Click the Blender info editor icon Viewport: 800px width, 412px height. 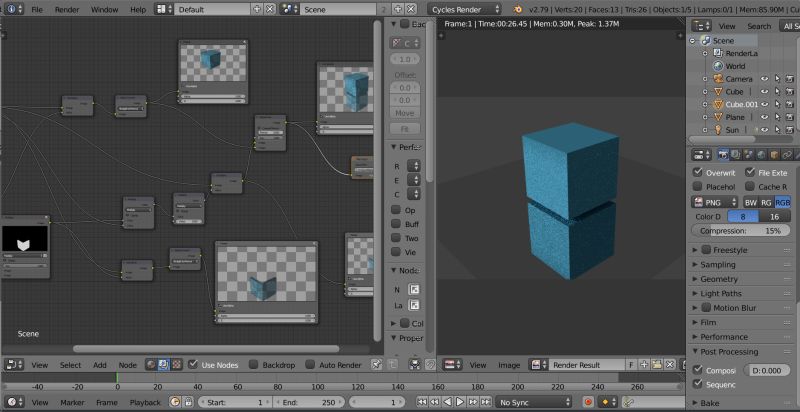point(14,9)
